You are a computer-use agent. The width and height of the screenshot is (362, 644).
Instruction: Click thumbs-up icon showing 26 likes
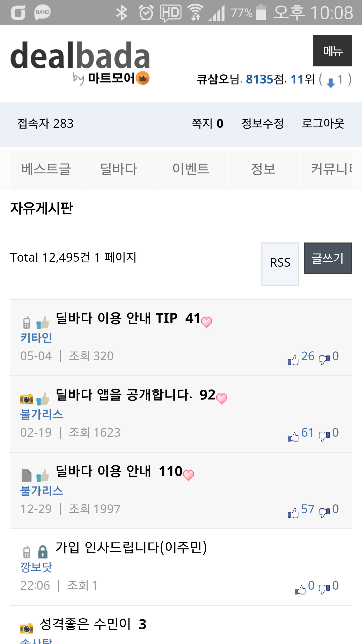(293, 360)
